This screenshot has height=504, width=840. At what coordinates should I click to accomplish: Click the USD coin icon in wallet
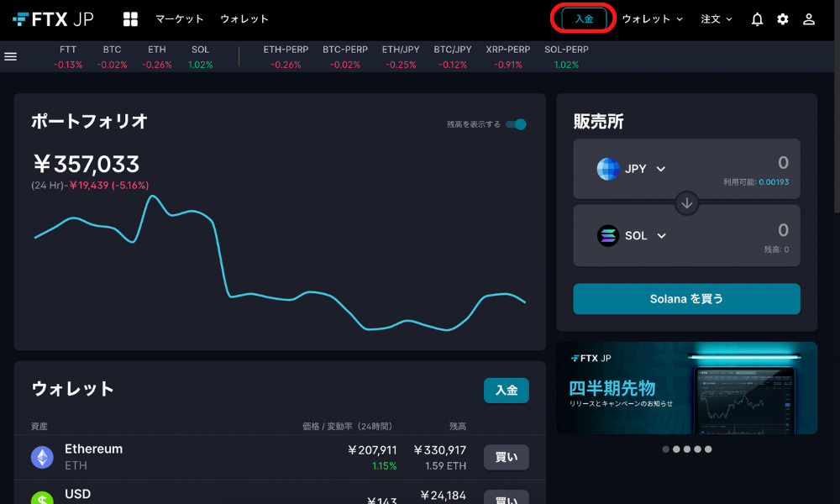(x=42, y=498)
